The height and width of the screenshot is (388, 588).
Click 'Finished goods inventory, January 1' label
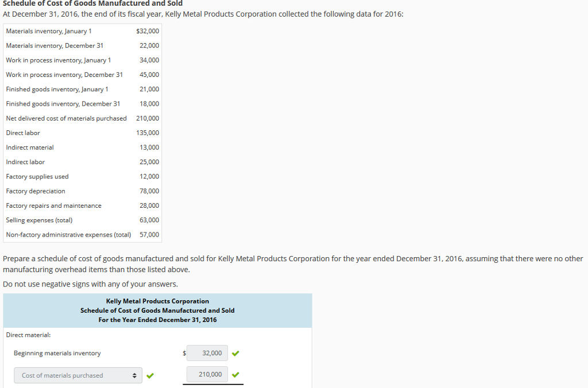57,89
